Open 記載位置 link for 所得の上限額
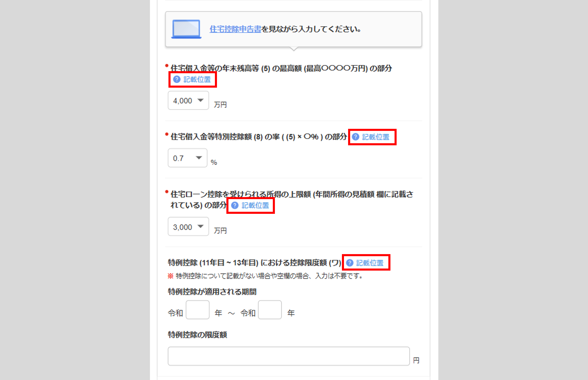The image size is (588, 380). 255,205
